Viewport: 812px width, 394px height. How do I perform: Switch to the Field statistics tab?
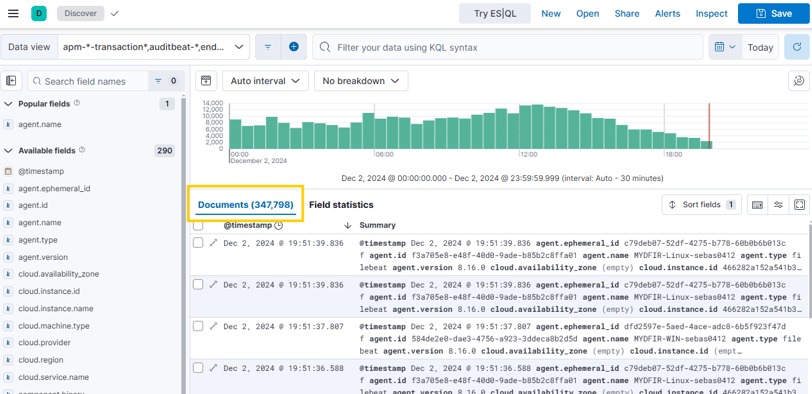coord(341,205)
